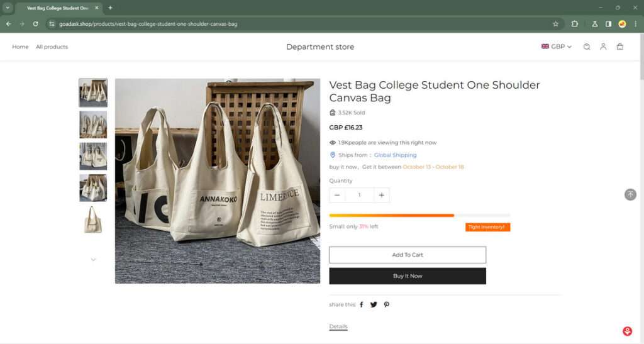
Task: Share product on Pinterest
Action: [386, 304]
